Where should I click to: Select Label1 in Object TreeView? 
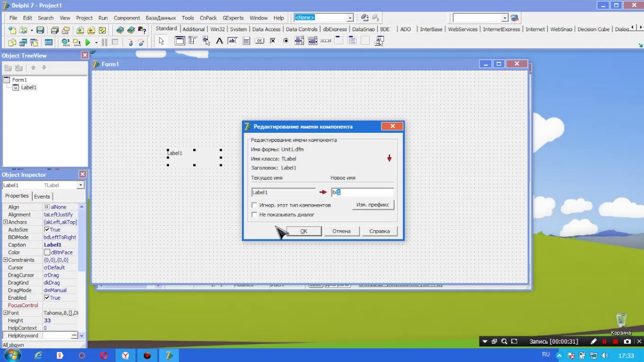point(28,87)
